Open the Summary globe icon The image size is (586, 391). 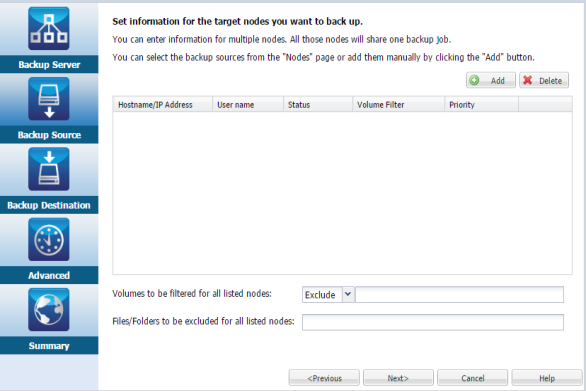pyautogui.click(x=49, y=310)
